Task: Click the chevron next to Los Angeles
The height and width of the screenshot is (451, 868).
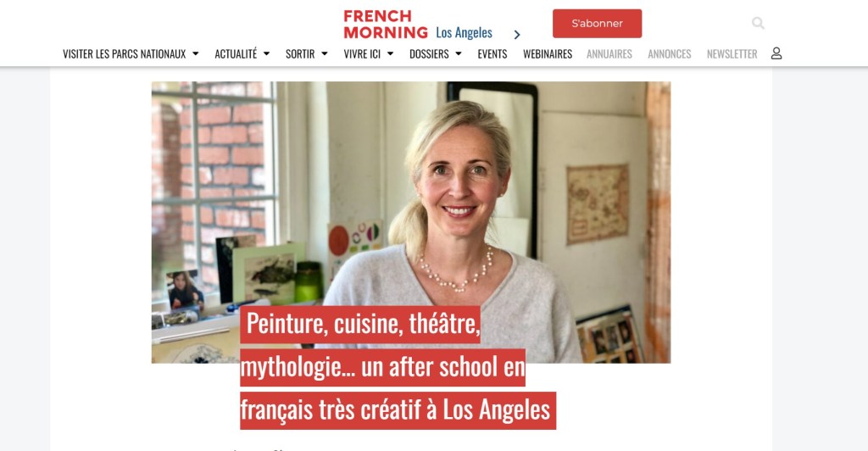Action: [517, 35]
